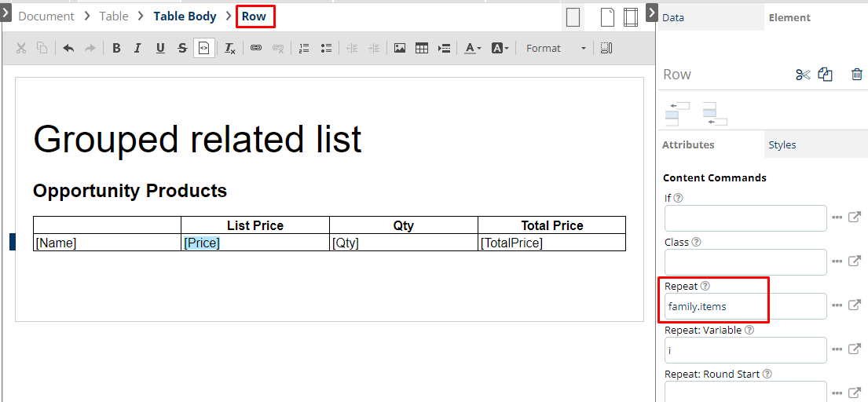Switch to the Data tab

673,17
